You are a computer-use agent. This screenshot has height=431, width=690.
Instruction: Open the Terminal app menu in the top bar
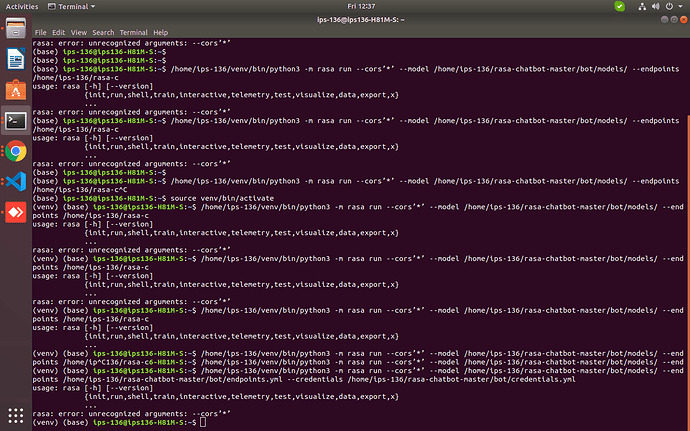(71, 7)
